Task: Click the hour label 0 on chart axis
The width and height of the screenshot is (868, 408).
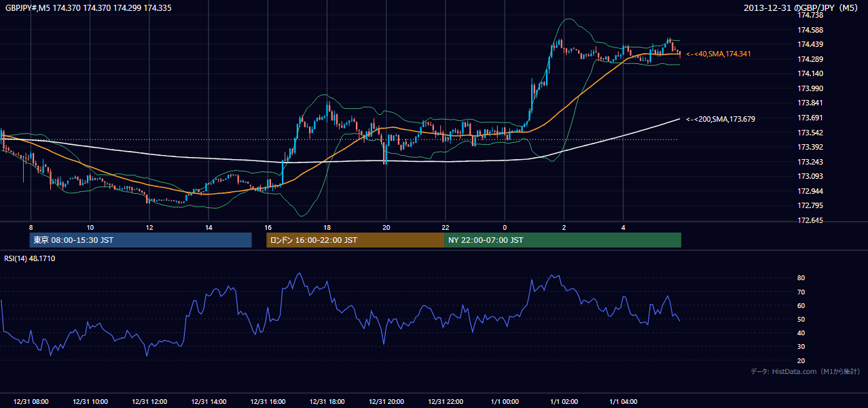Action: point(505,227)
